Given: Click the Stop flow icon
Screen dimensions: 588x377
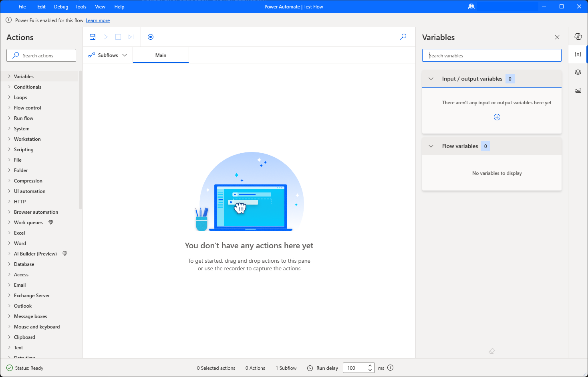Looking at the screenshot, I should coord(118,36).
